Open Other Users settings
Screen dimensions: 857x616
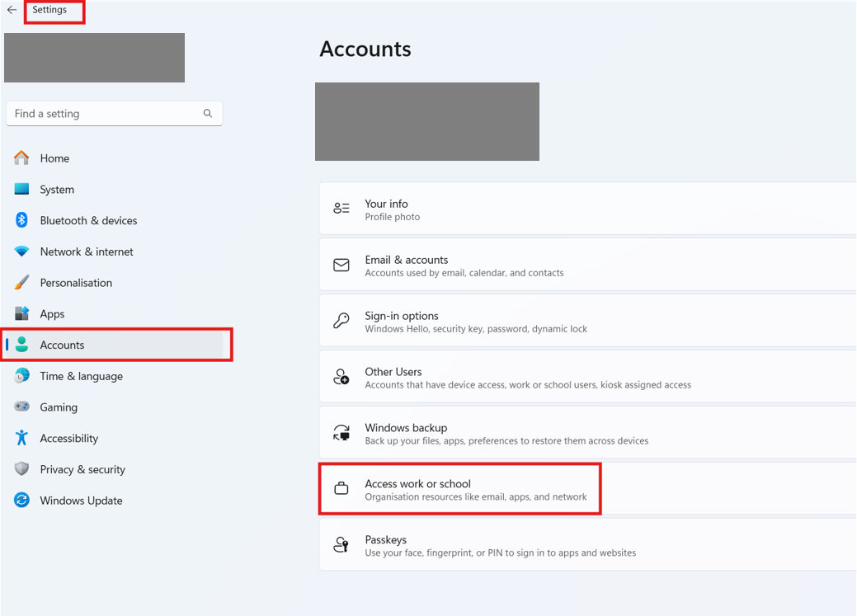click(588, 377)
